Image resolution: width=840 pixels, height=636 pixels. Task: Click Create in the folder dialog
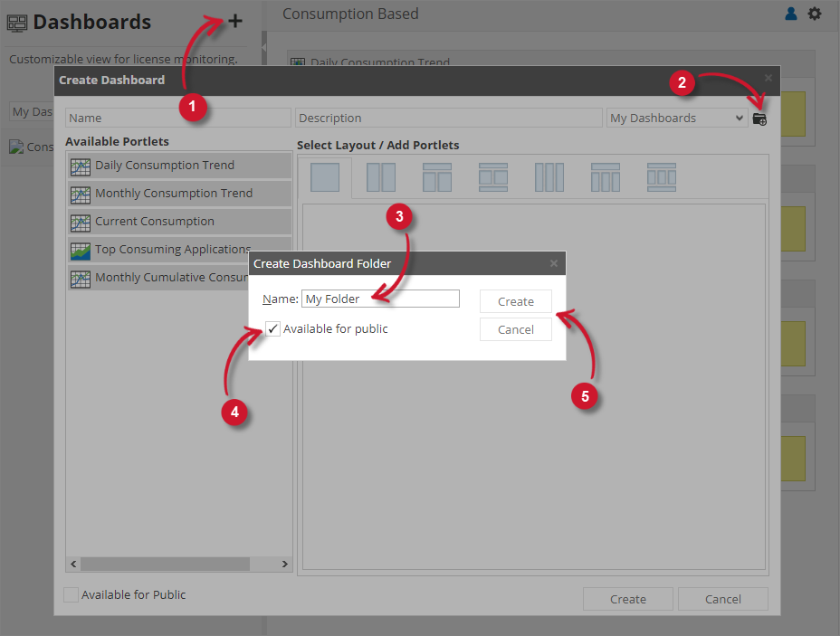515,301
